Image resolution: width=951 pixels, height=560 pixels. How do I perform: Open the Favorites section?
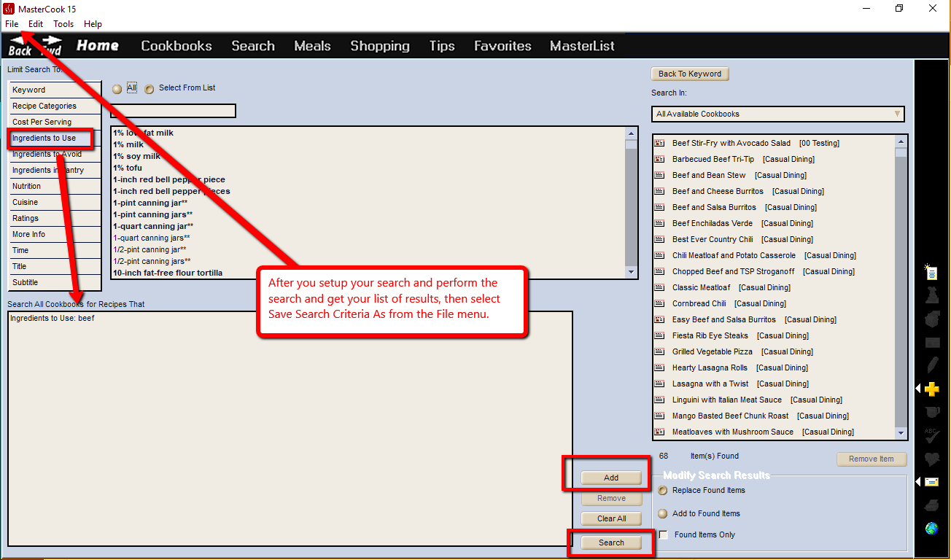502,46
